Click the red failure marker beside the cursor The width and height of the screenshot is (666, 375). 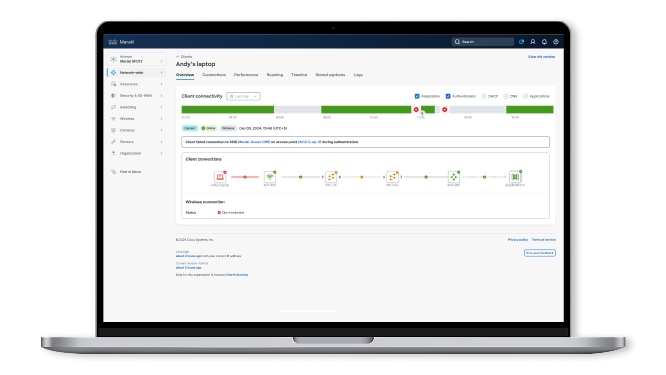[x=416, y=110]
